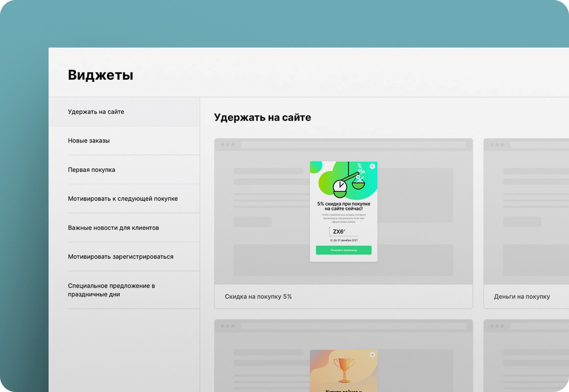
Task: Open Специальное предложение в праздничные дни
Action: 124,290
